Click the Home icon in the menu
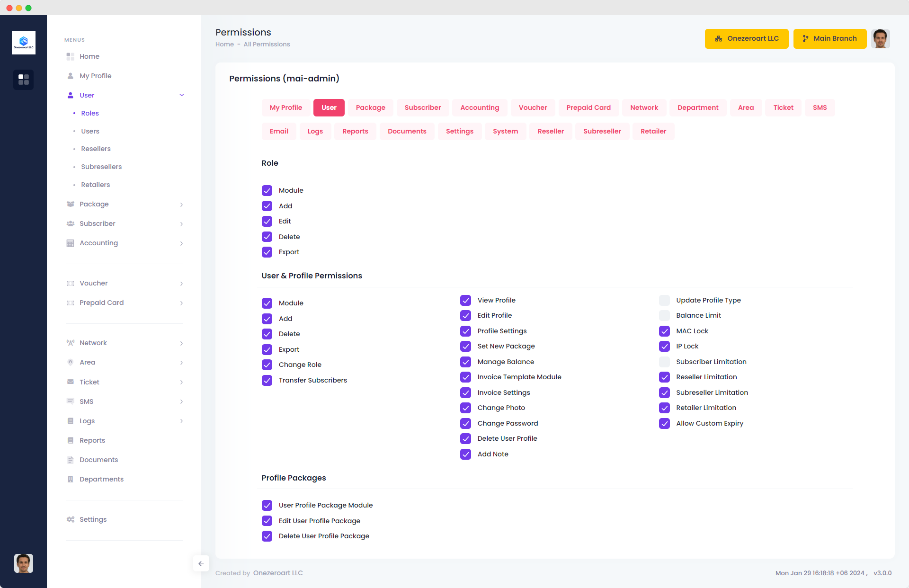 [71, 56]
